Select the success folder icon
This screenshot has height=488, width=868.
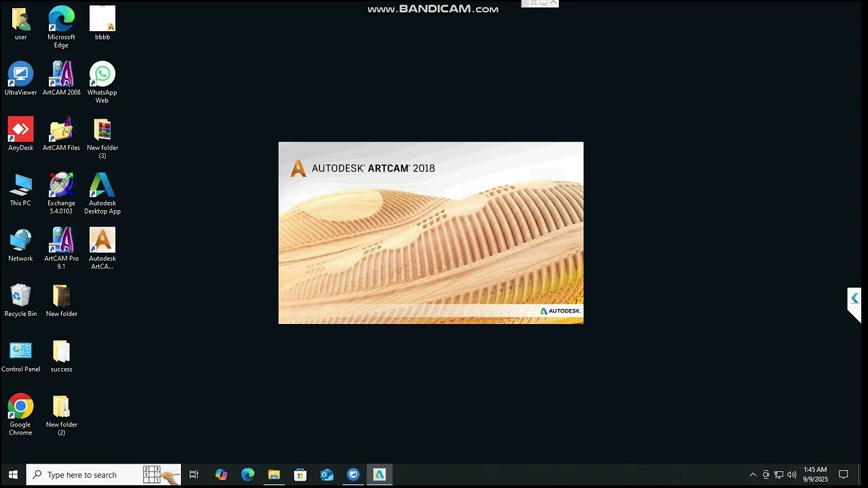61,357
